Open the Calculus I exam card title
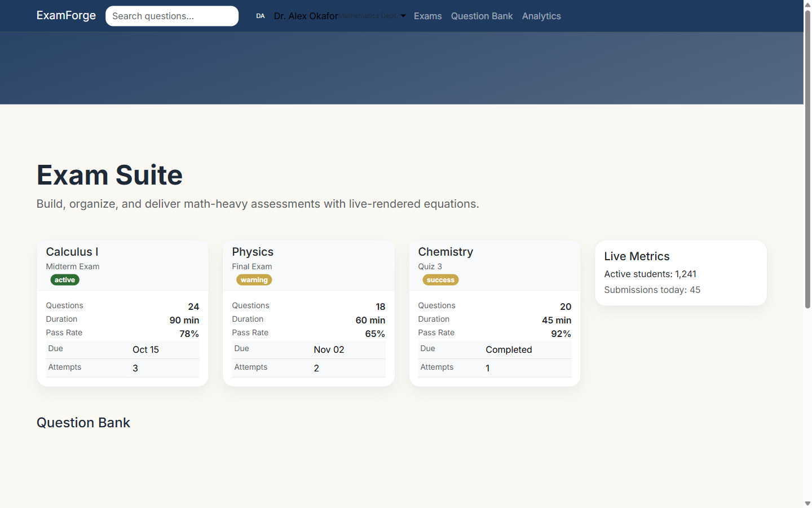 [72, 252]
